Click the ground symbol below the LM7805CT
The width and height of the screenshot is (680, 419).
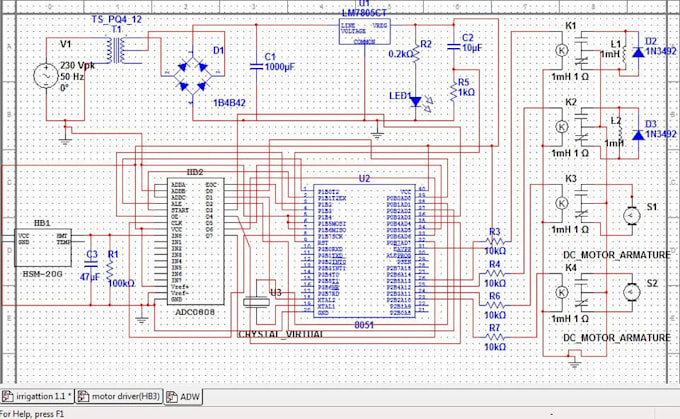pos(377,134)
